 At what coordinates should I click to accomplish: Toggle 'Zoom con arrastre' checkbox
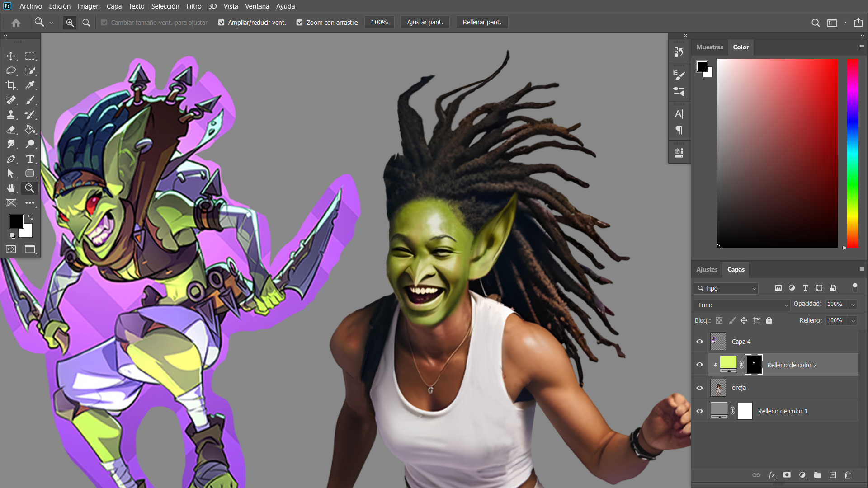pyautogui.click(x=299, y=23)
